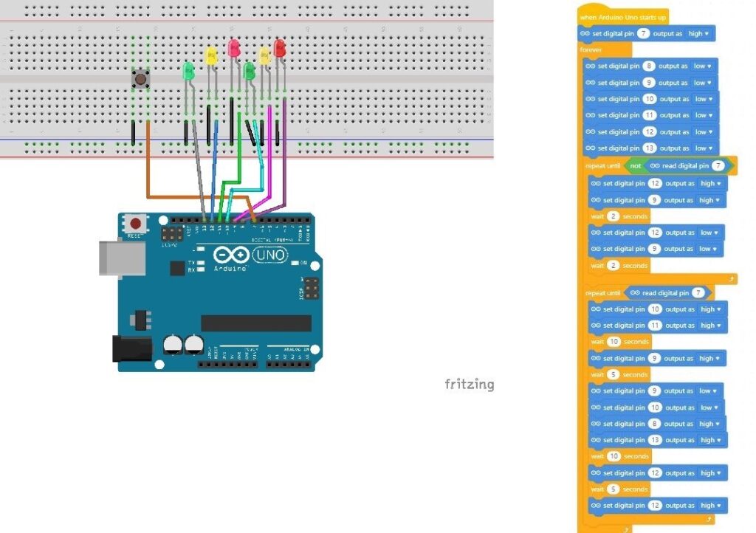
Task: Select the leftmost green LED
Action: point(188,71)
